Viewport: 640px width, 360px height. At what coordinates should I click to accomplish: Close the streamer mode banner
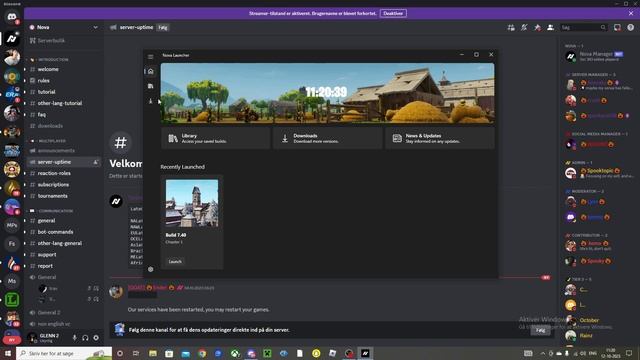pos(631,13)
